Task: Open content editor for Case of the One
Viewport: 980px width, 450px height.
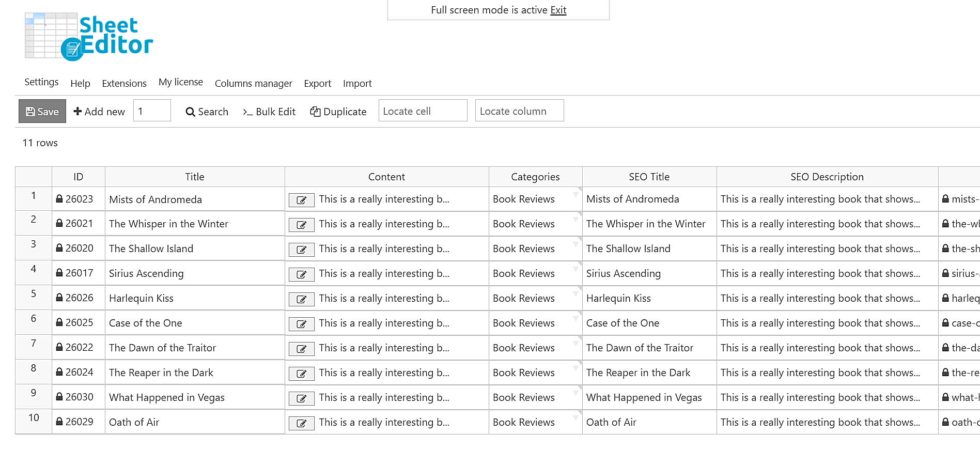Action: 301,324
